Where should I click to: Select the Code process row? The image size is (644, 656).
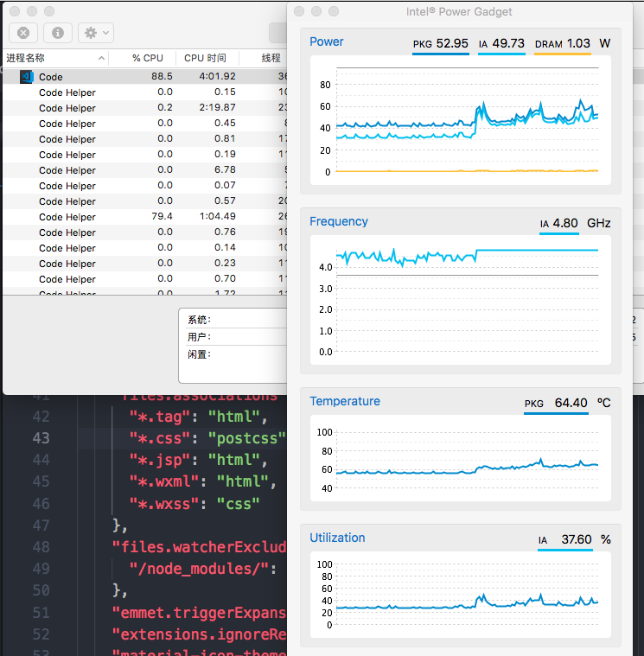[x=144, y=77]
